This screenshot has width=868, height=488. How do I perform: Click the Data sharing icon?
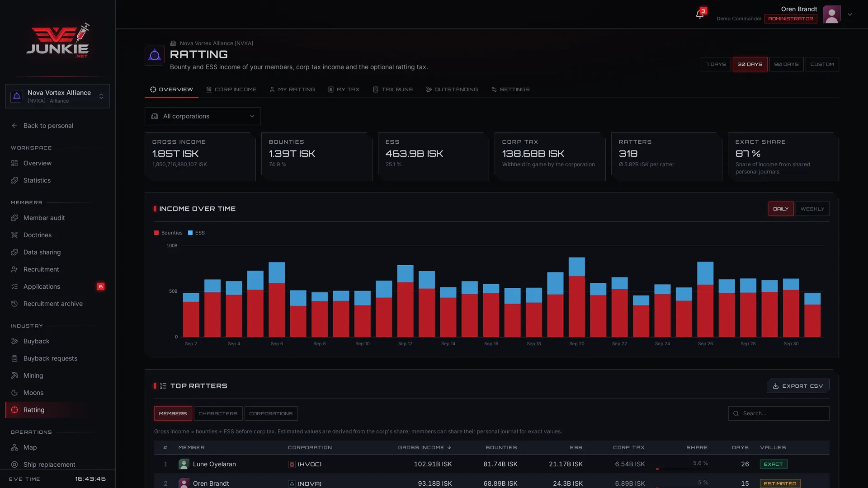coord(14,252)
